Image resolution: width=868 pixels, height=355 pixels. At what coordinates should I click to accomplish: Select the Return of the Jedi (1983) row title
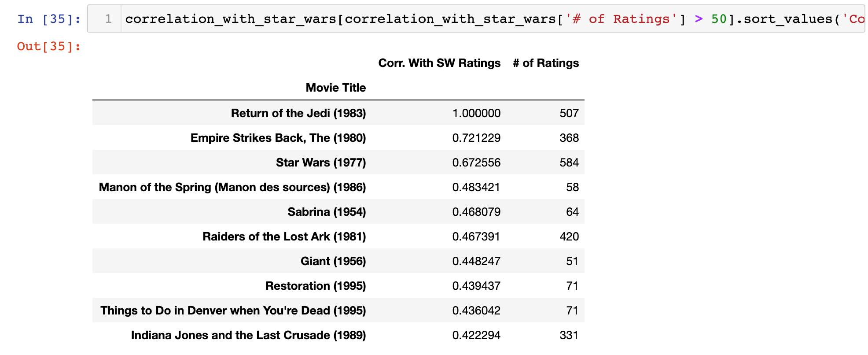[298, 113]
